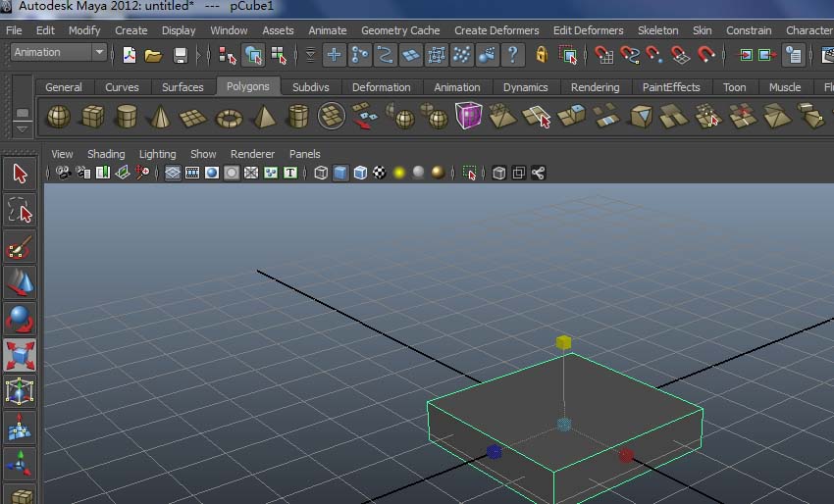Screen dimensions: 834x504
Task: Open the File menu
Action: pyautogui.click(x=14, y=30)
